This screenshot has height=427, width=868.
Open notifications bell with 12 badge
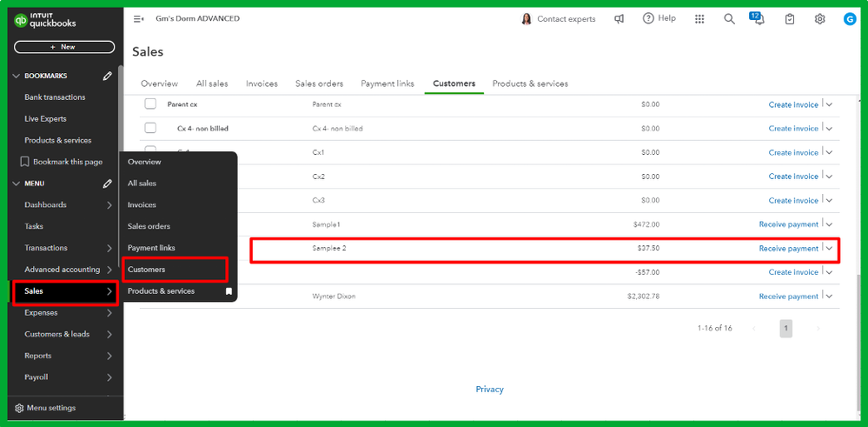click(758, 18)
